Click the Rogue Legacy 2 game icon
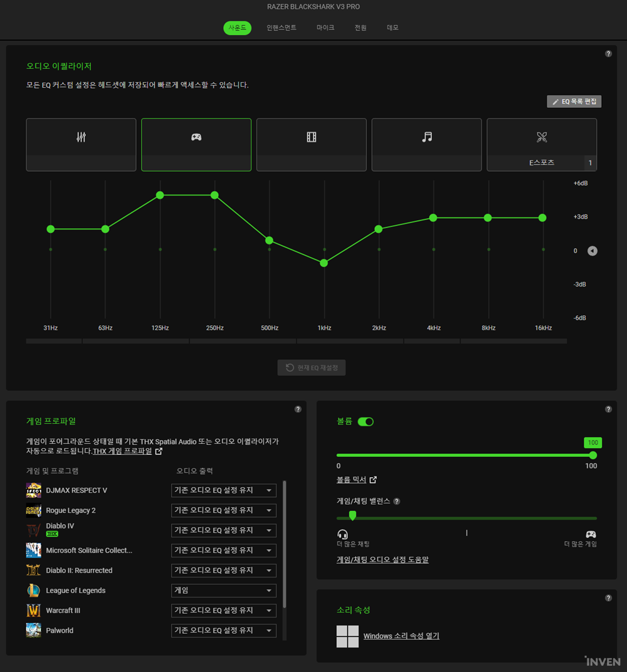 coord(33,510)
